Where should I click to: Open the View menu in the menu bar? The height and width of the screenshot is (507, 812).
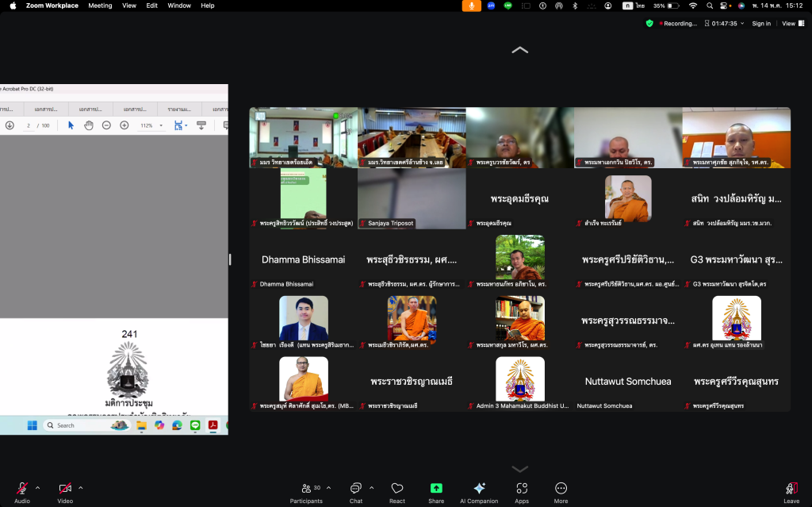129,6
